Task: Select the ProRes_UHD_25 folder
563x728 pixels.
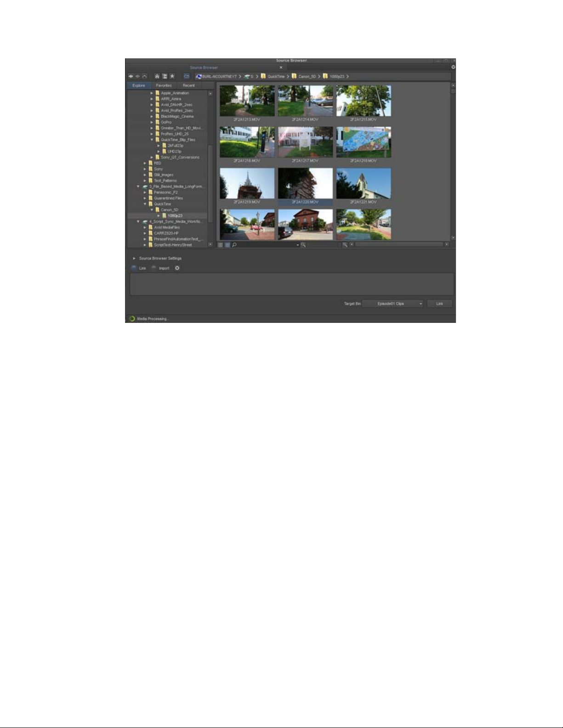Action: click(x=175, y=134)
